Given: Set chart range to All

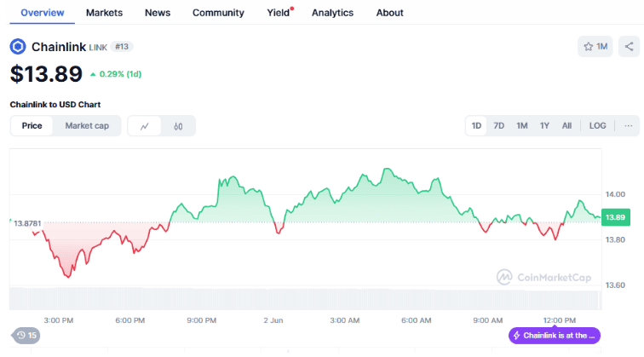Looking at the screenshot, I should tap(566, 126).
